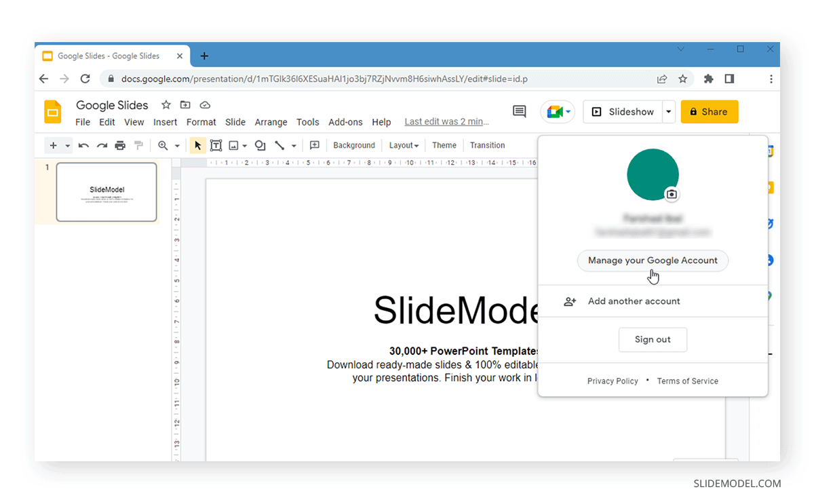Reload the page

(x=85, y=79)
